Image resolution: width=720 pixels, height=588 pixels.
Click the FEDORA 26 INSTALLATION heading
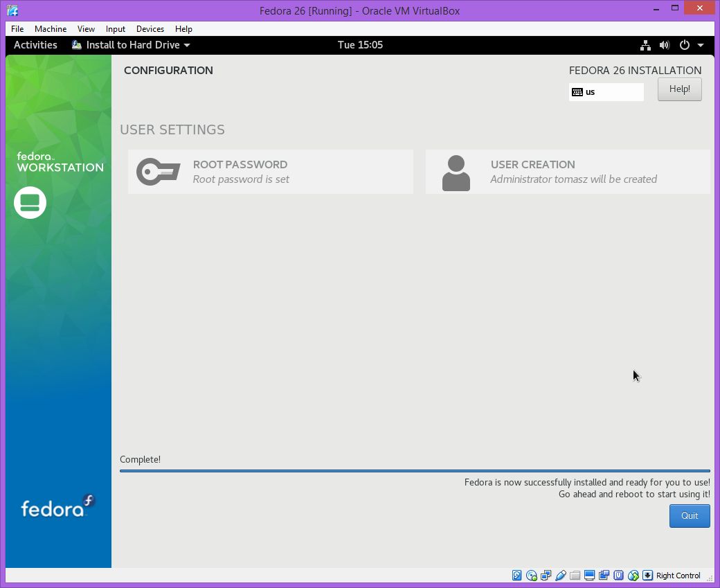pyautogui.click(x=635, y=70)
